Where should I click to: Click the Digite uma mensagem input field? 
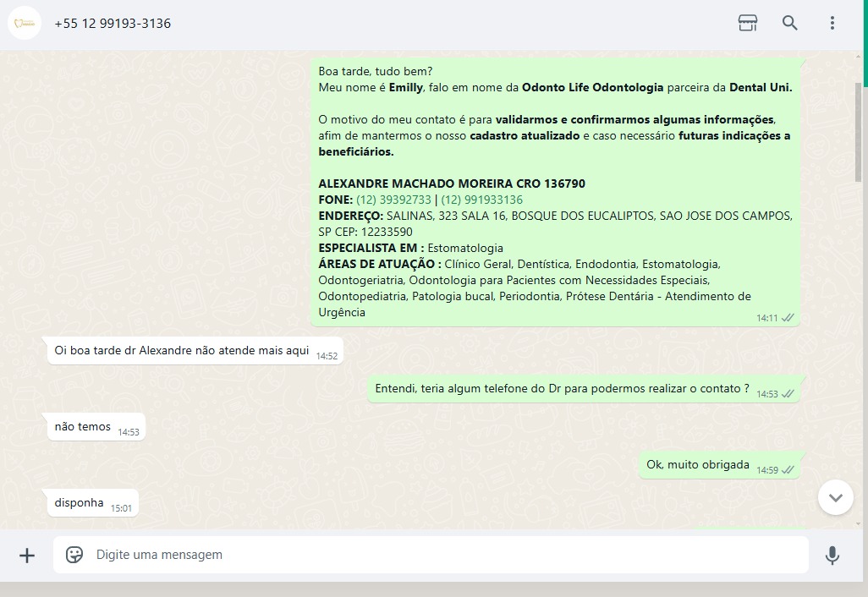point(431,555)
